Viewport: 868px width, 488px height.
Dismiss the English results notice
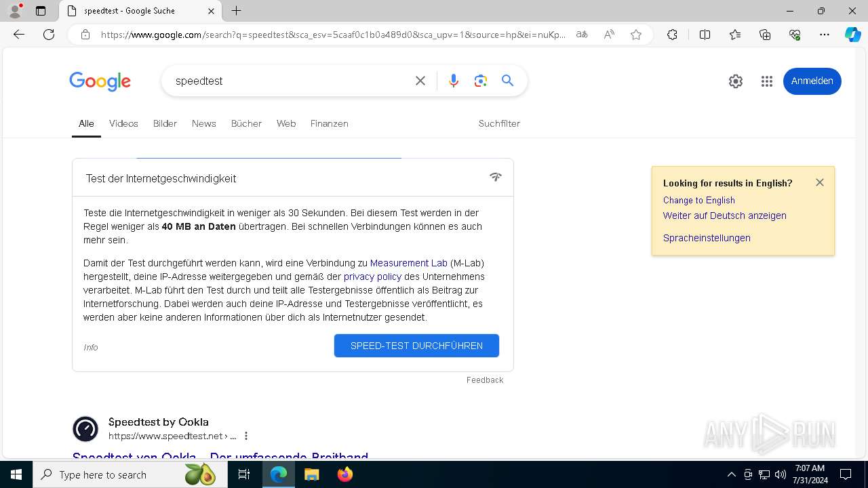[x=820, y=182]
